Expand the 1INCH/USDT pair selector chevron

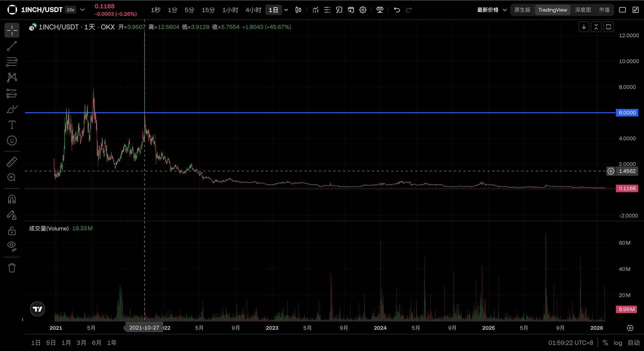click(x=83, y=10)
